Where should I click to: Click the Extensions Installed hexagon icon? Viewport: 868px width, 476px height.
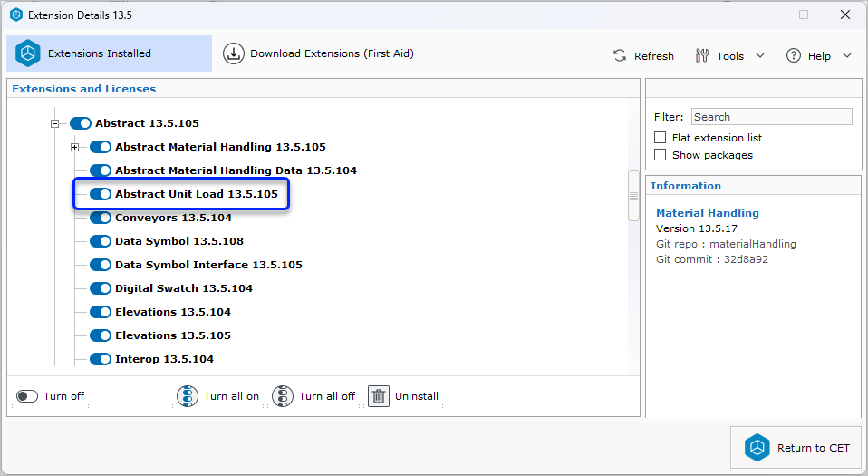(x=28, y=53)
